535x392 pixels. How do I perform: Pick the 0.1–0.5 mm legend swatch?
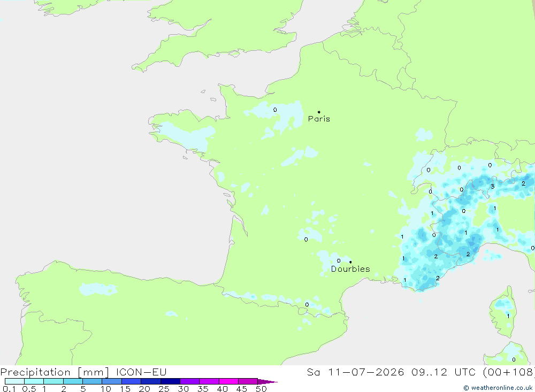tap(14, 381)
